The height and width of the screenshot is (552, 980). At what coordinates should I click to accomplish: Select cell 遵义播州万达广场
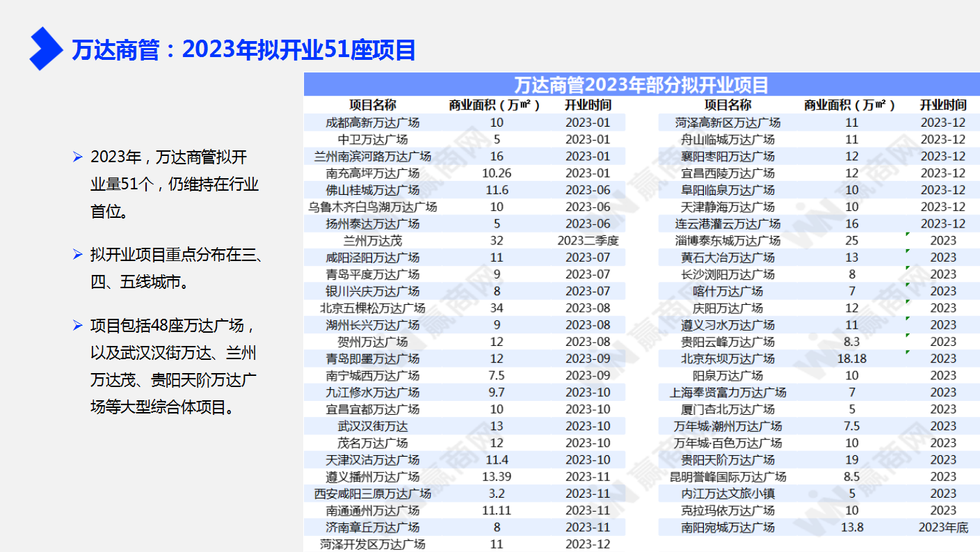(373, 477)
